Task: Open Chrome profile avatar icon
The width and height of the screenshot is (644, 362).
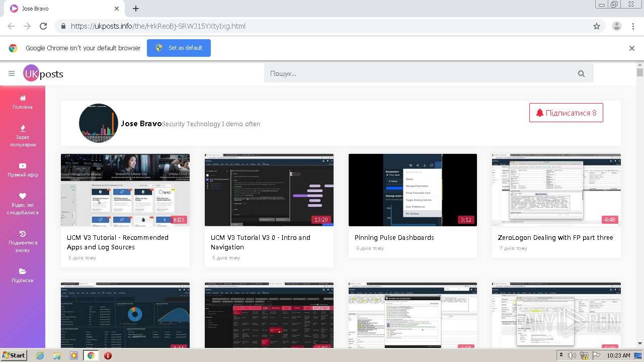Action: [616, 26]
